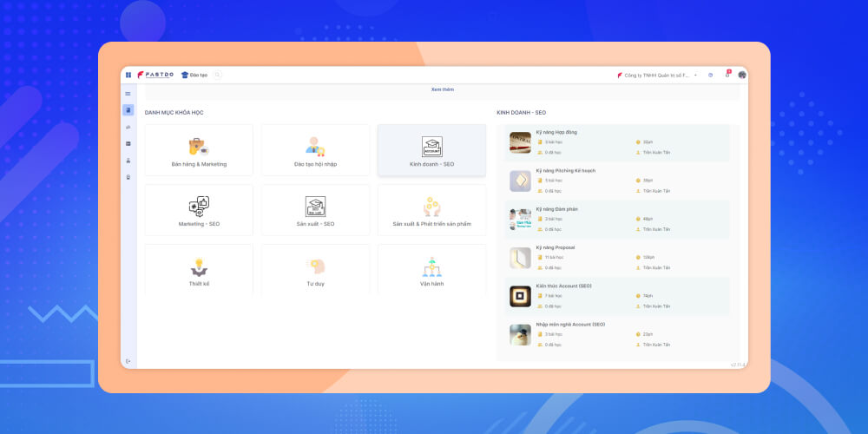Open the Tư duy course category
Viewport: 868px width, 434px height.
tap(315, 270)
